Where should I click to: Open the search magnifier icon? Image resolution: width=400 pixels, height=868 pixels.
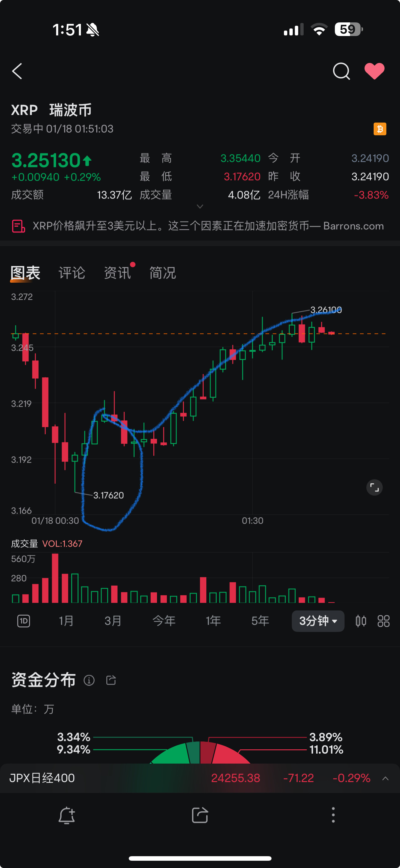(x=341, y=71)
